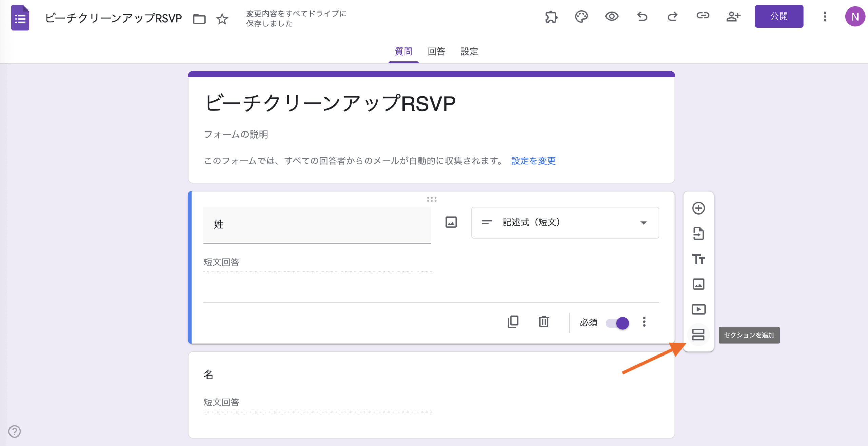This screenshot has width=868, height=446.
Task: Click the add question plus icon
Action: click(x=698, y=208)
